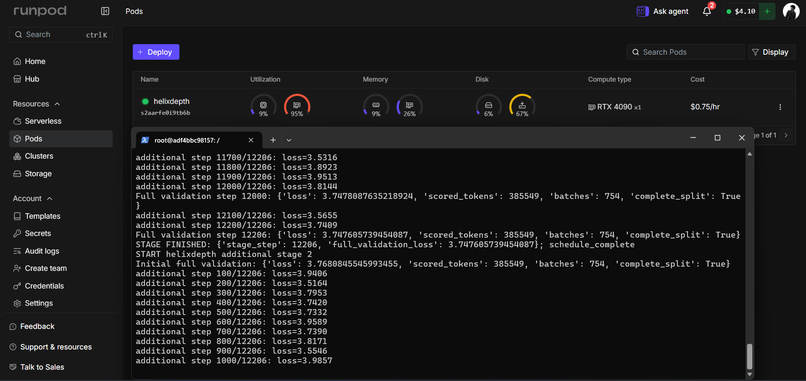Click the Clusters icon

(x=17, y=156)
